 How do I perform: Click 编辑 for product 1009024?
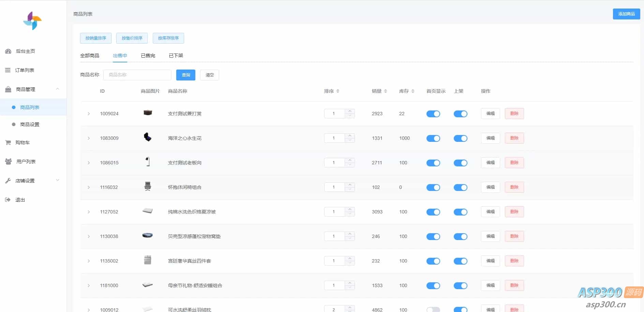pos(491,114)
